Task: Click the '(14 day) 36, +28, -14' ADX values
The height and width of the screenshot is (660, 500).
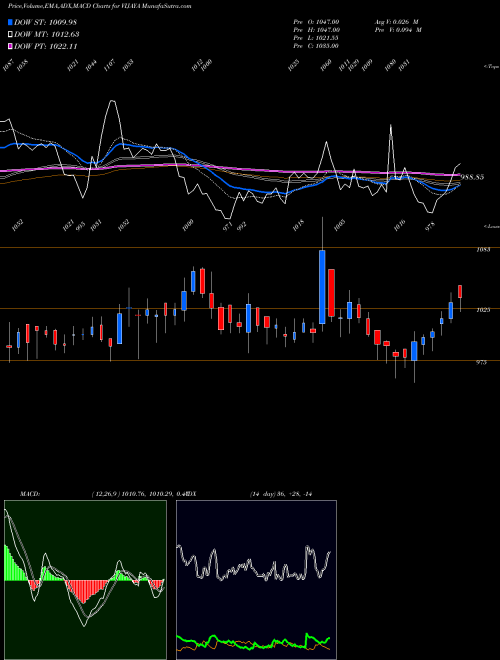Action: (x=280, y=494)
